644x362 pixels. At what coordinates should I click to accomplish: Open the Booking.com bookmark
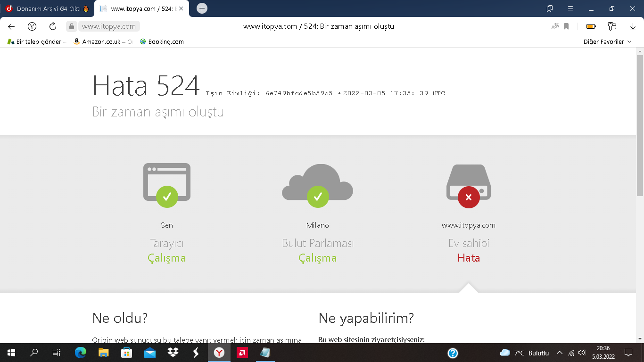pyautogui.click(x=162, y=41)
